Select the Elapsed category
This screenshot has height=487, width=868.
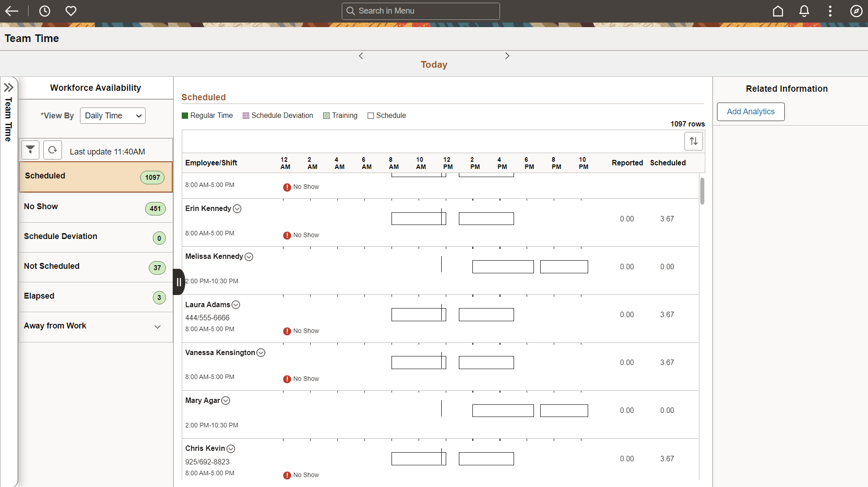(96, 297)
